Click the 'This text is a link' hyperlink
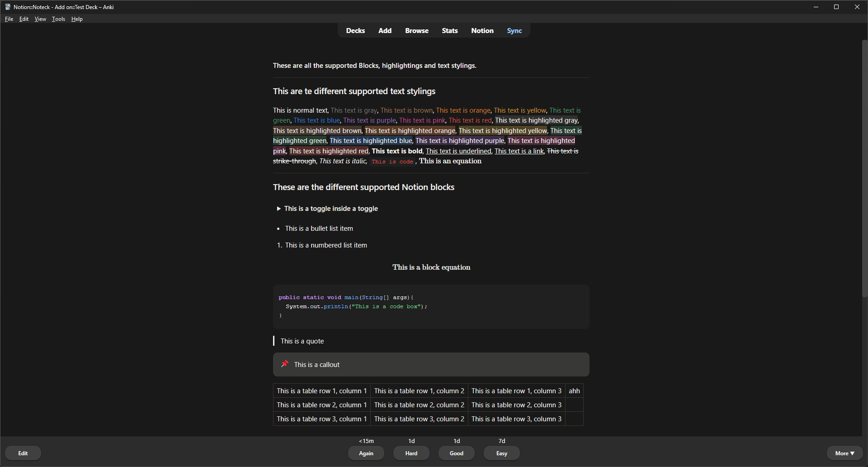The width and height of the screenshot is (868, 467). [x=519, y=151]
